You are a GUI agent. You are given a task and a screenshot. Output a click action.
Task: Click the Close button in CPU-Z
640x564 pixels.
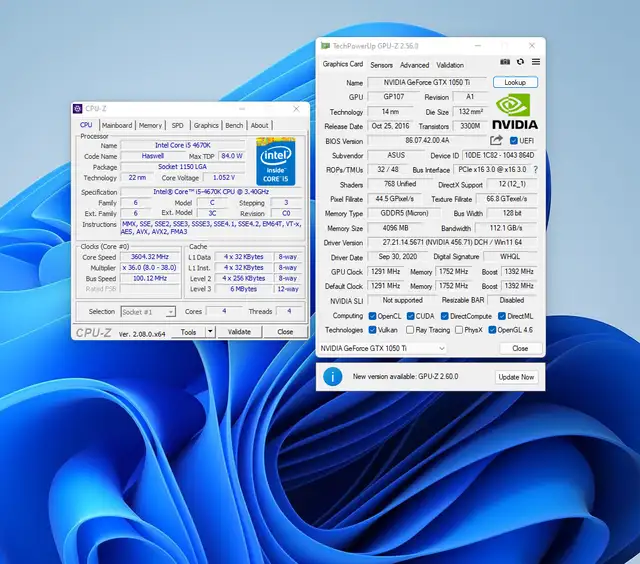coord(285,332)
